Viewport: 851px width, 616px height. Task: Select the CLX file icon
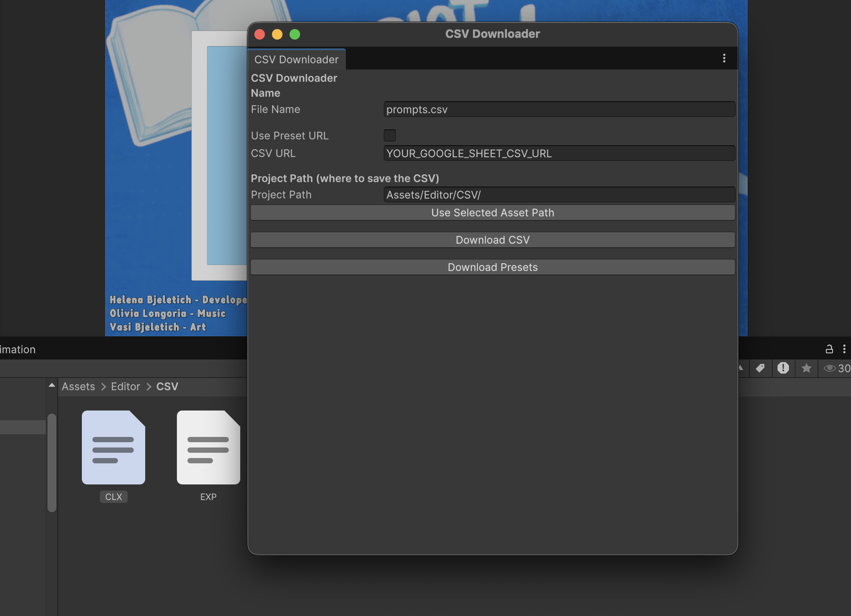pos(114,447)
